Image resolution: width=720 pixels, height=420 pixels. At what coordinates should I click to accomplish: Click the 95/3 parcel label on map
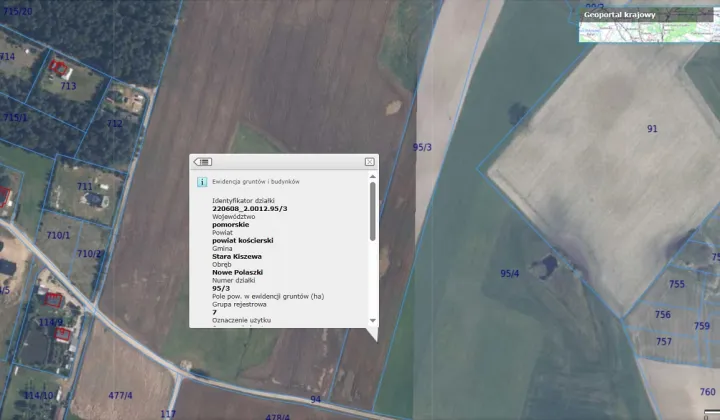[422, 147]
